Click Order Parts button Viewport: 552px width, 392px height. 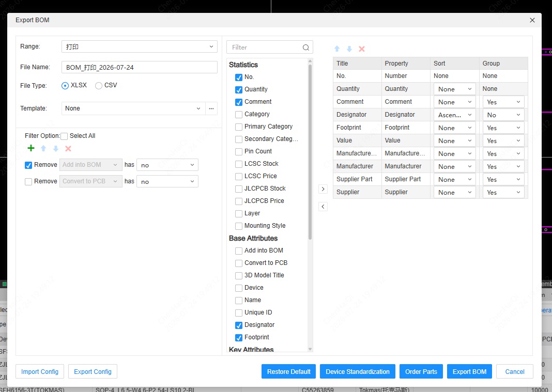pos(421,371)
